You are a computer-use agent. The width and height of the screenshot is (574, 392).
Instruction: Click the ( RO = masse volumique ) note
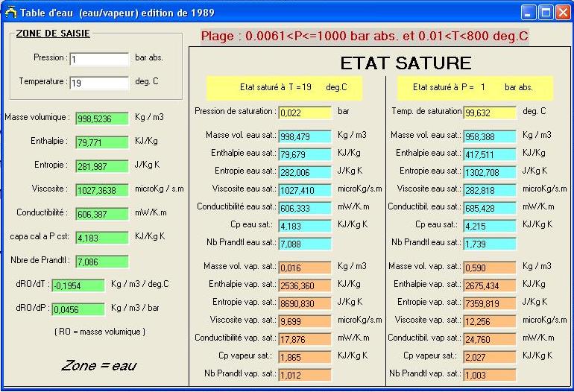(100, 332)
